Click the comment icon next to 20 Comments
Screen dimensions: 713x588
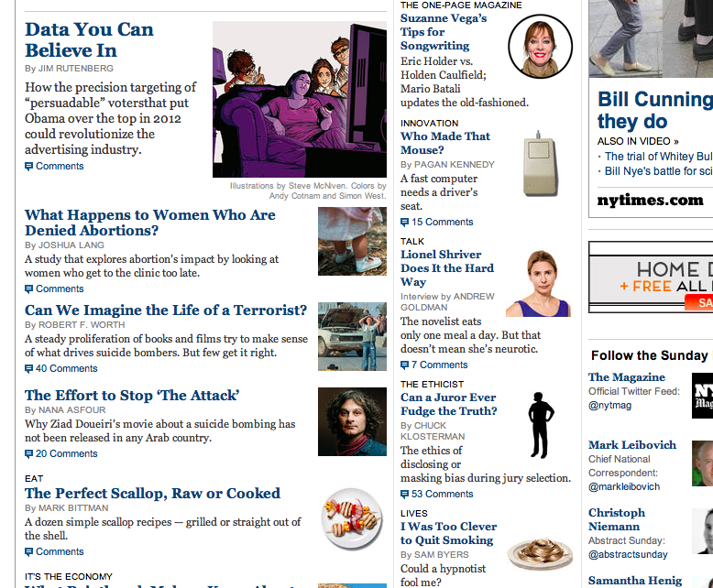coord(28,454)
